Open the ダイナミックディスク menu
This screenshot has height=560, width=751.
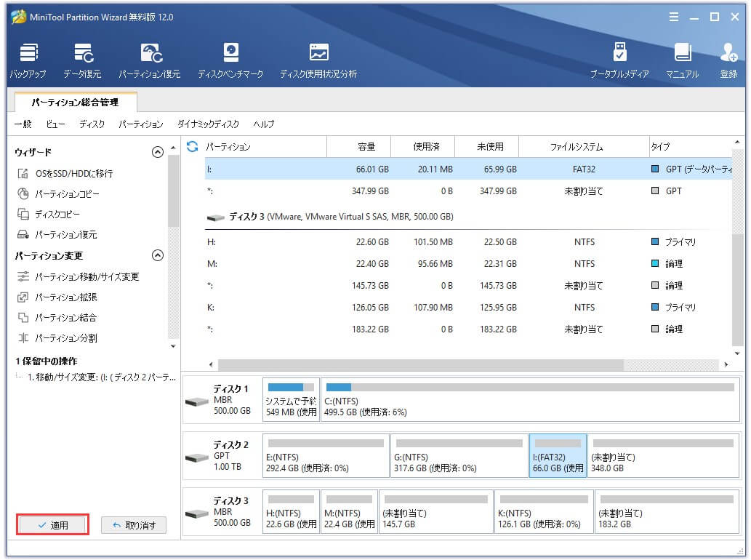(208, 124)
